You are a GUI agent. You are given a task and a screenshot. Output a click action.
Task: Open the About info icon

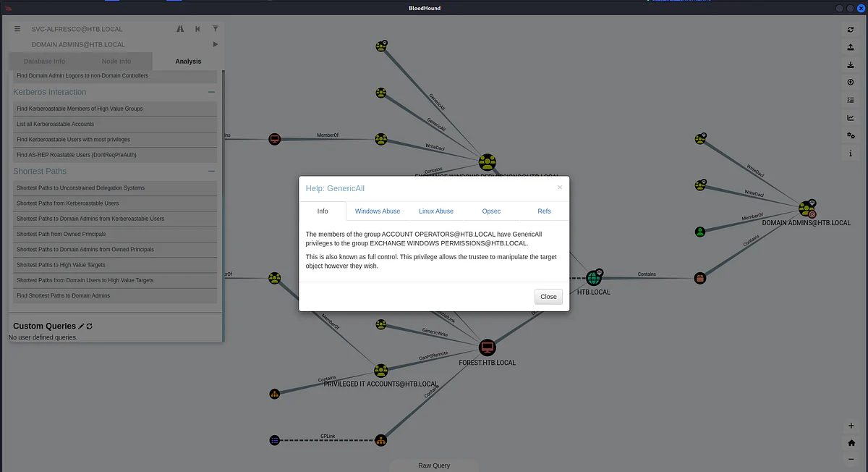[x=851, y=153]
